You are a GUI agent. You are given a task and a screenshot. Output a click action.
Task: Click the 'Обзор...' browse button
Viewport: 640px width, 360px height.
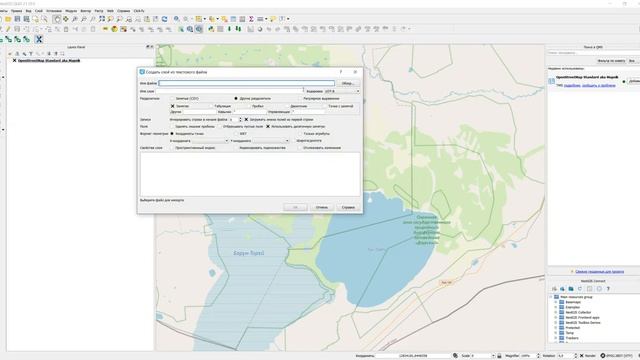348,83
